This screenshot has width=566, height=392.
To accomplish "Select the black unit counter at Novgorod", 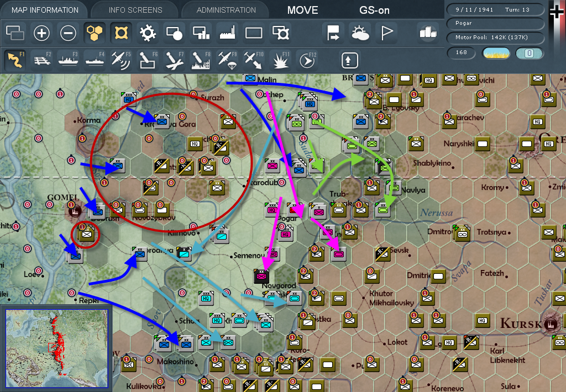I will 261,276.
